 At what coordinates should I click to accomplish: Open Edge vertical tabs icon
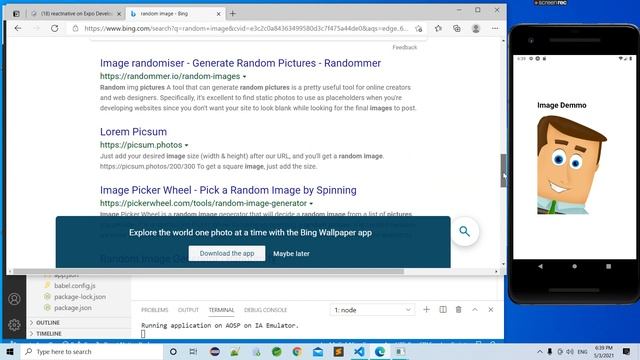tap(16, 13)
